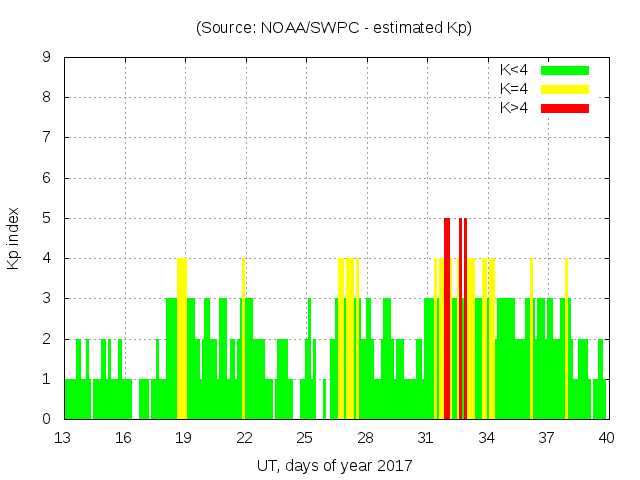Viewport: 640px width, 480px height.
Task: Click the Kp index y-axis label
Action: tap(14, 238)
